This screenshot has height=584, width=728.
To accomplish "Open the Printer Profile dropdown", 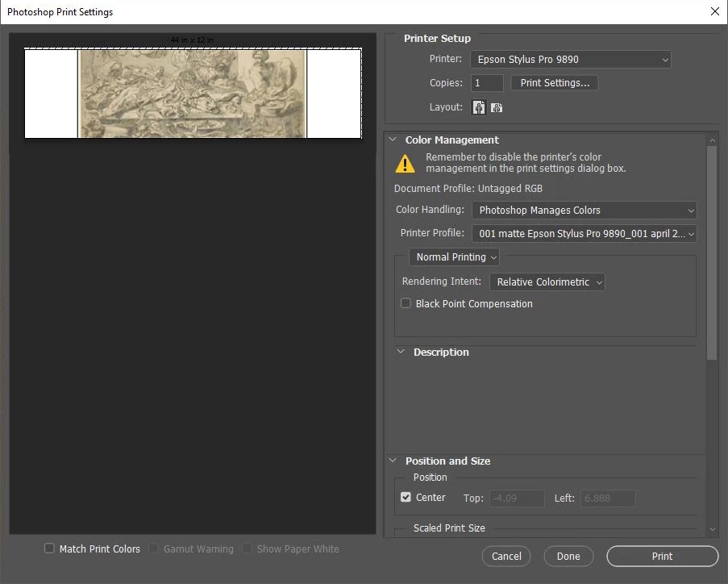I will point(584,234).
